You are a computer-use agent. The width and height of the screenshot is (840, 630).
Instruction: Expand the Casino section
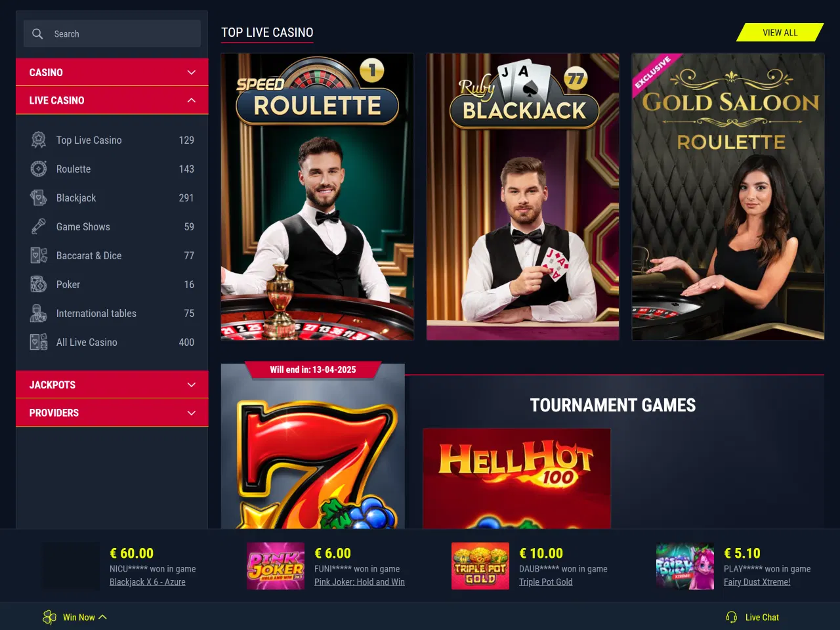coord(112,72)
